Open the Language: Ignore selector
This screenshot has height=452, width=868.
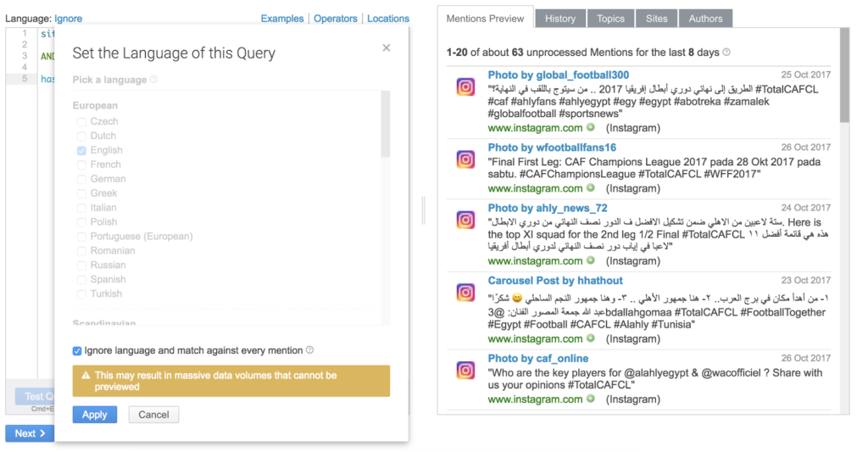(x=68, y=18)
